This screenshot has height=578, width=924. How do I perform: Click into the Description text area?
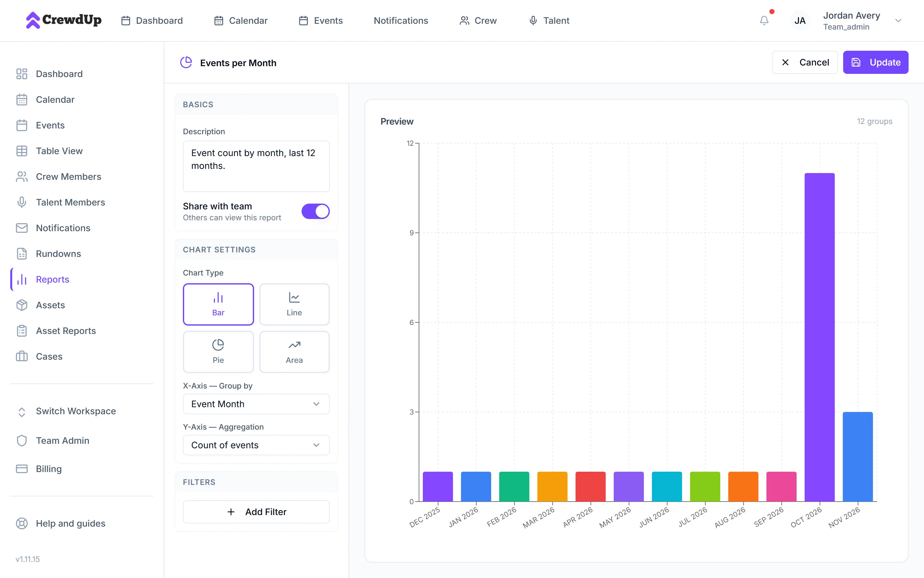(x=256, y=166)
